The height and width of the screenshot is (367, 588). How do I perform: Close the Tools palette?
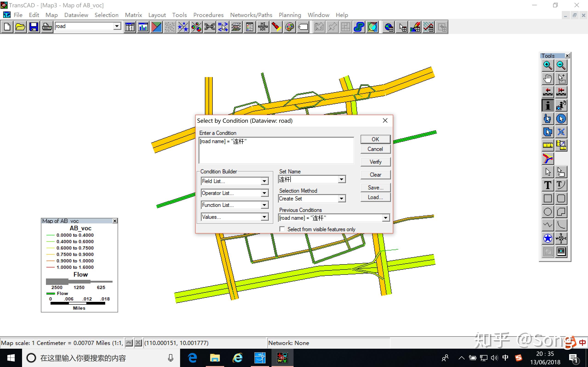[567, 56]
